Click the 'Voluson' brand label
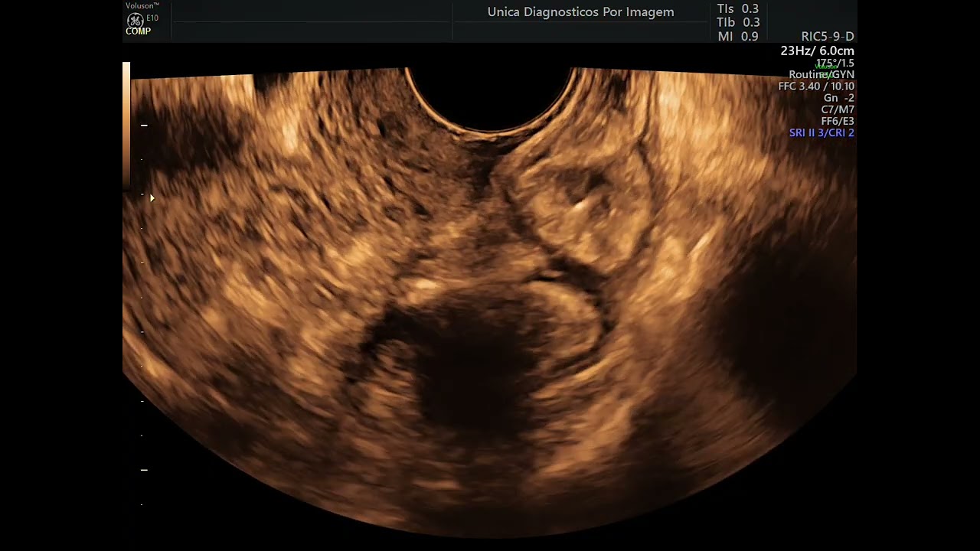This screenshot has width=980, height=551. pyautogui.click(x=142, y=5)
